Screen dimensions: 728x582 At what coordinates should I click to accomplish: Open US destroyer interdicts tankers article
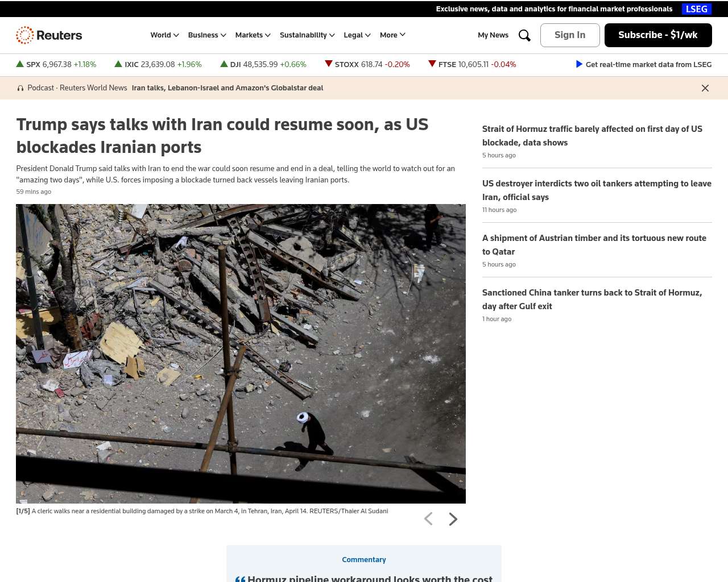coord(597,190)
